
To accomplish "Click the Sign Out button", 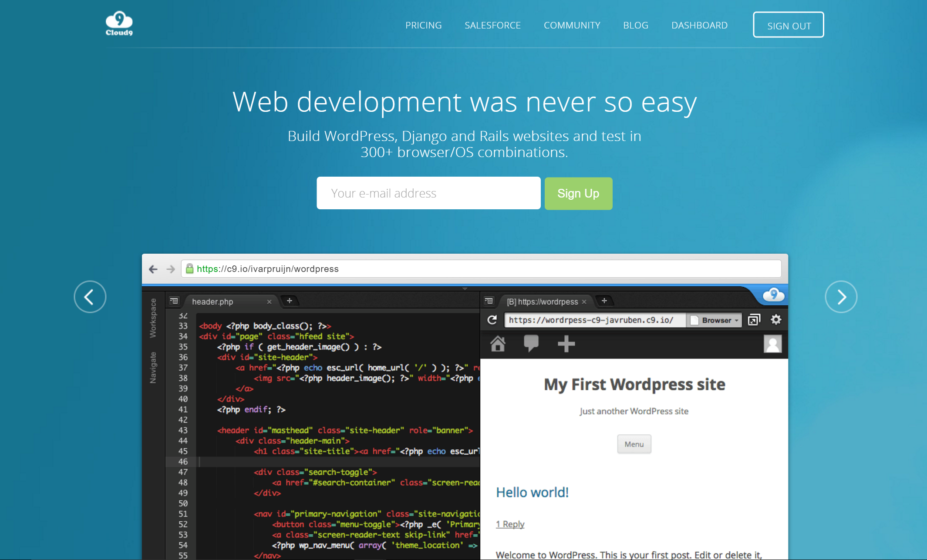I will click(788, 25).
